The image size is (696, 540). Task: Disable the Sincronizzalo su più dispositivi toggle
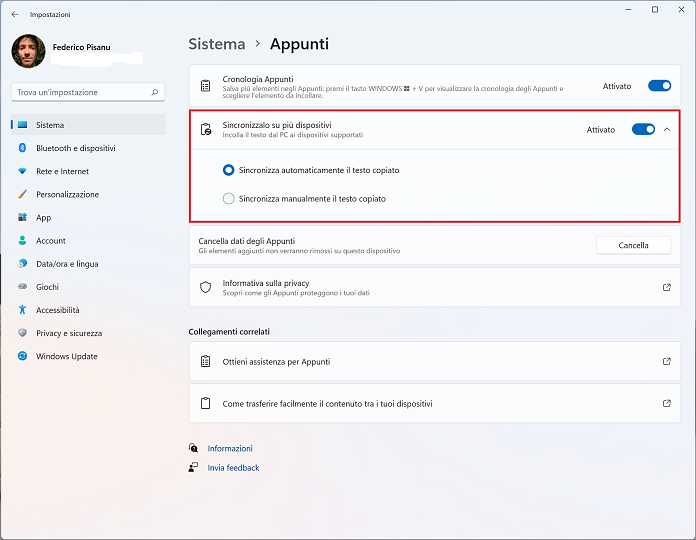tap(643, 129)
